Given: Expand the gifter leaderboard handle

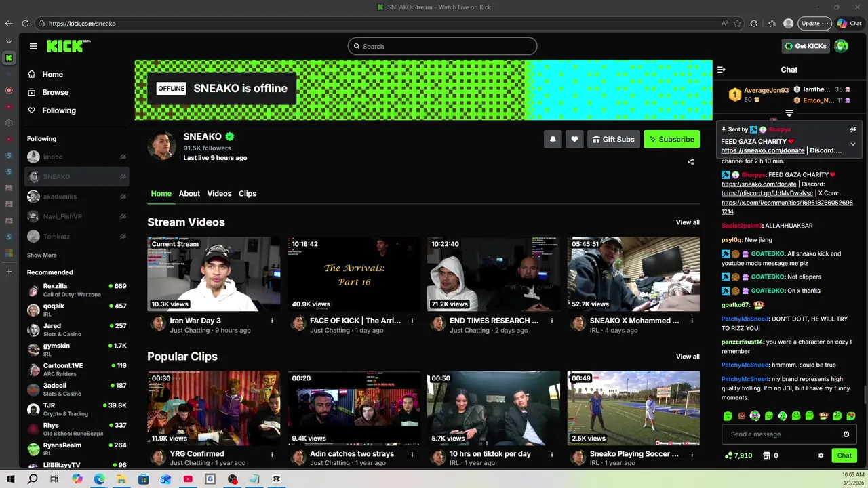Looking at the screenshot, I should click(x=789, y=113).
